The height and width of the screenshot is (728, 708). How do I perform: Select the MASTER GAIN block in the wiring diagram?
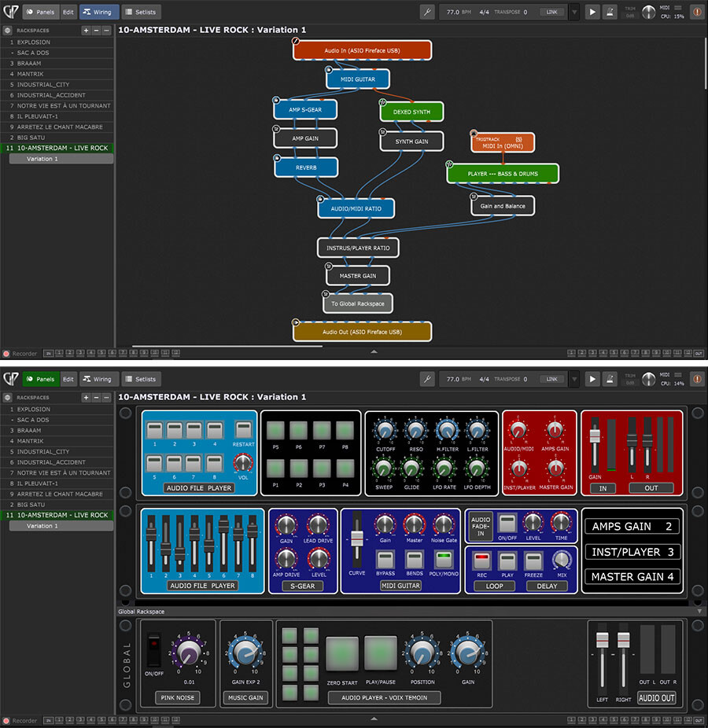tap(358, 276)
